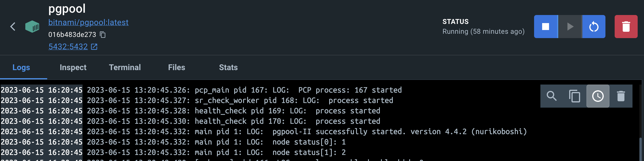Switch to the Files tab
This screenshot has height=161, width=644.
[177, 68]
